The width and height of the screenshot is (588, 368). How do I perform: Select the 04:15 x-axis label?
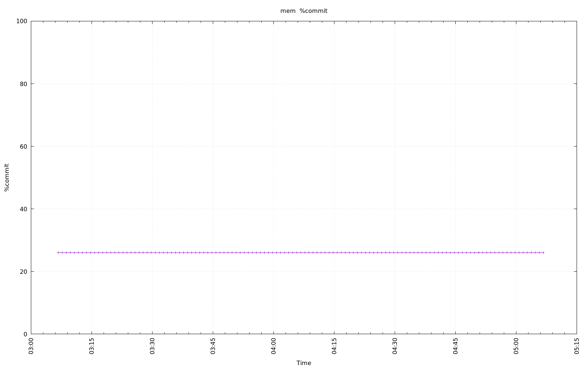[x=334, y=346]
